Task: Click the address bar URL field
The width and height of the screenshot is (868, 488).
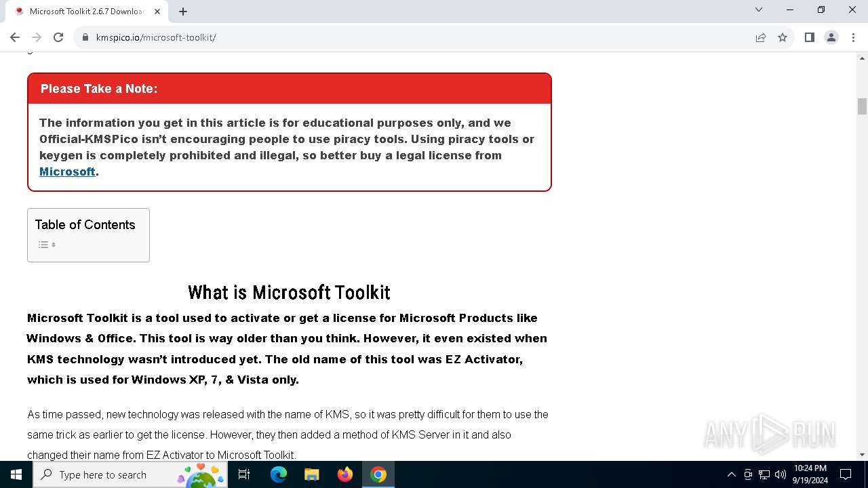Action: tap(414, 37)
